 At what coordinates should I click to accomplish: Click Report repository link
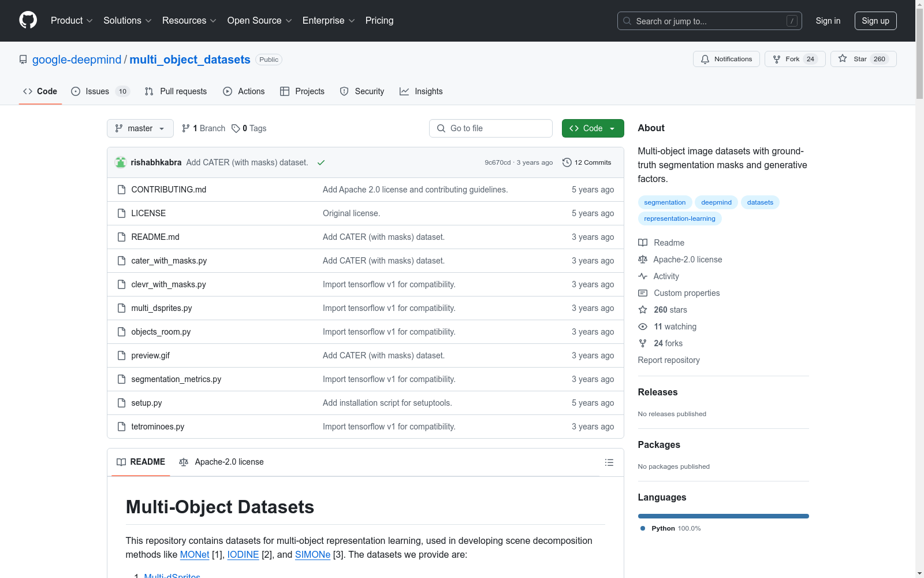669,360
